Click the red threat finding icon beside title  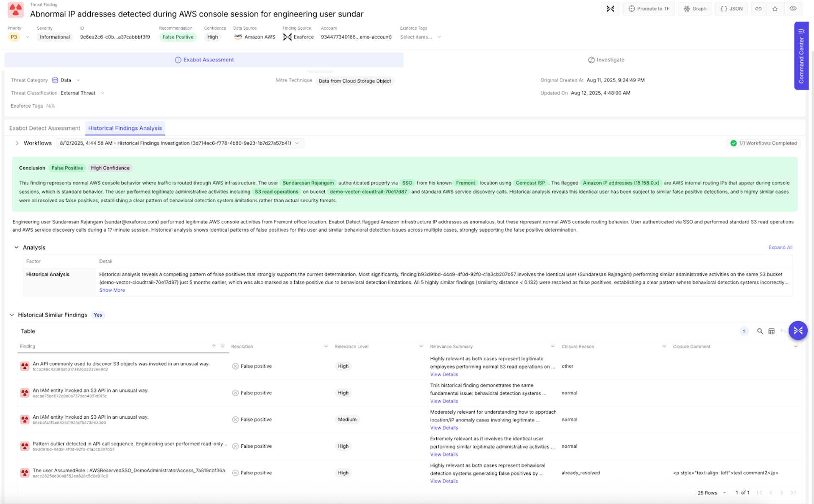click(16, 10)
